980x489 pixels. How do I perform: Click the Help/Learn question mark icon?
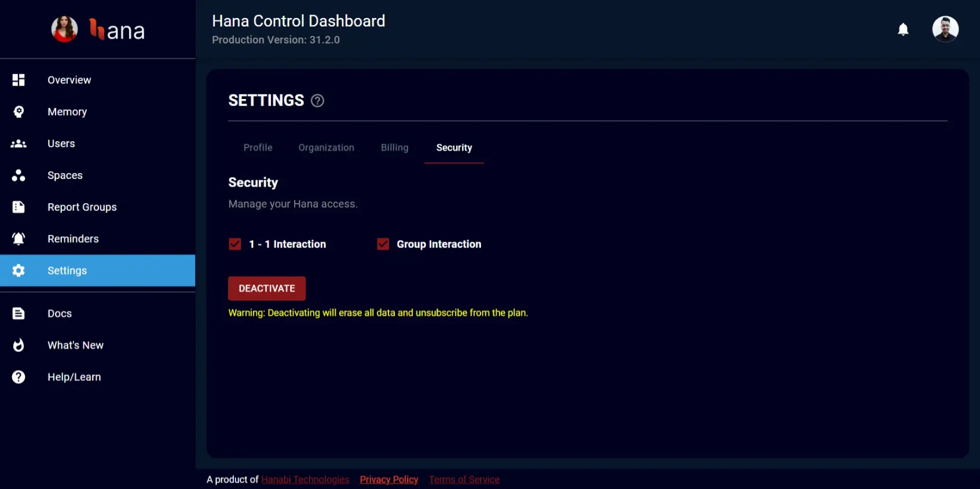click(19, 377)
